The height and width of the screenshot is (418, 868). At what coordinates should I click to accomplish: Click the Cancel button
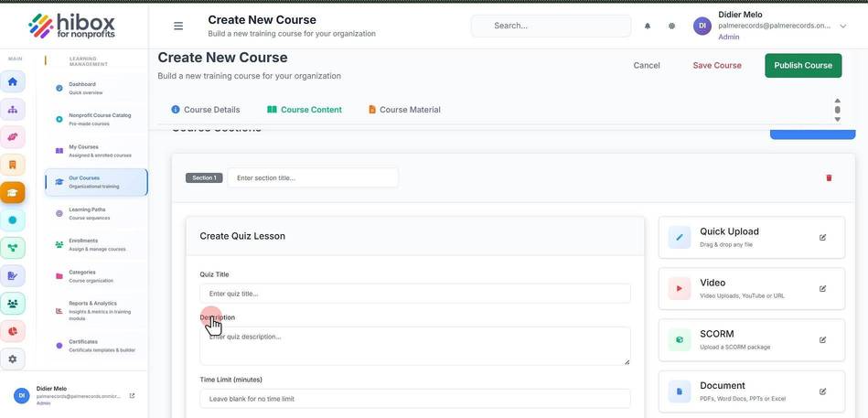(x=647, y=65)
